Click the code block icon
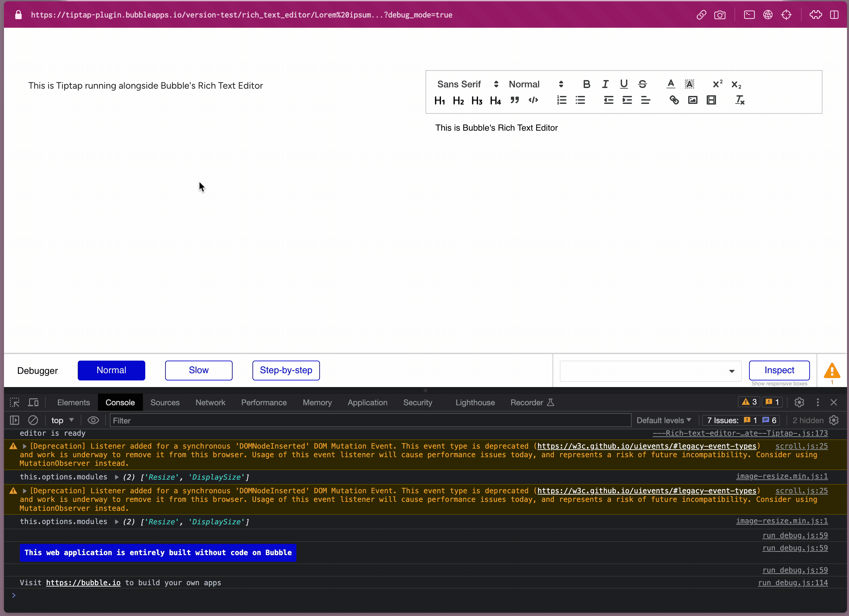 pyautogui.click(x=533, y=100)
